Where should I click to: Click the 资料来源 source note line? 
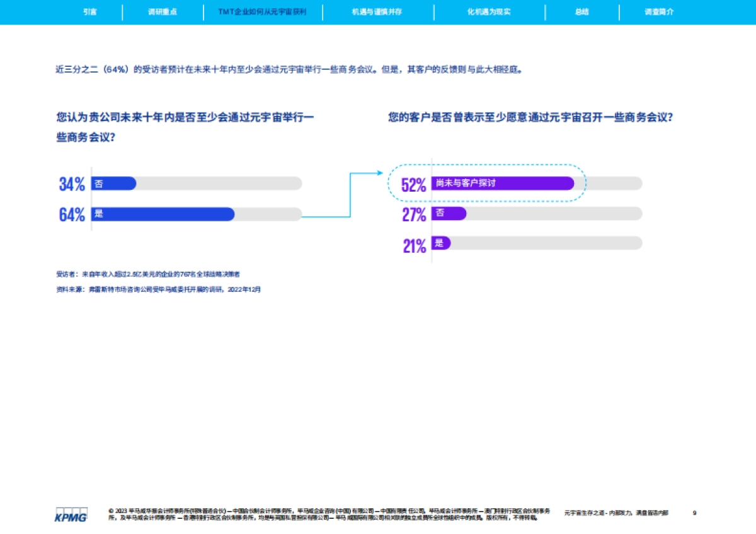[x=158, y=290]
